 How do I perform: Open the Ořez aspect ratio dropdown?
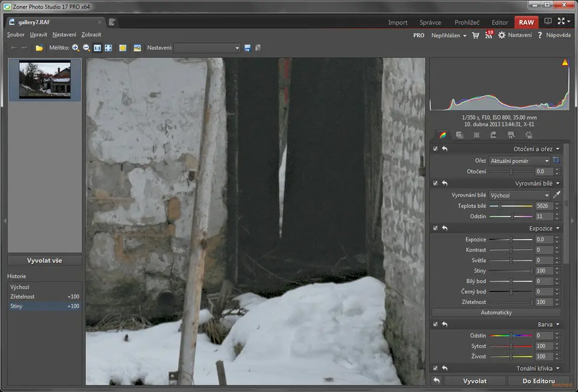[x=519, y=161]
